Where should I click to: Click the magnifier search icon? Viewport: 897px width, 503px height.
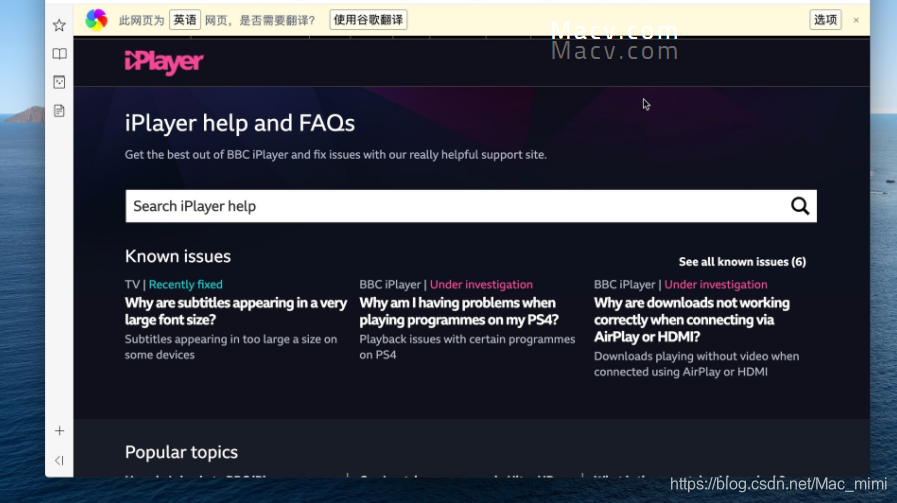[x=800, y=206]
